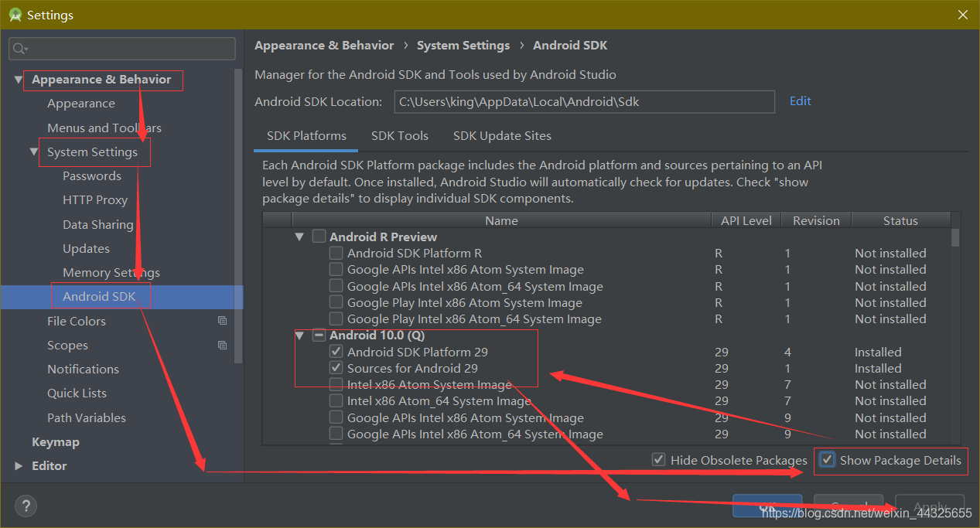980x528 pixels.
Task: Open Memory Settings page
Action: point(111,272)
